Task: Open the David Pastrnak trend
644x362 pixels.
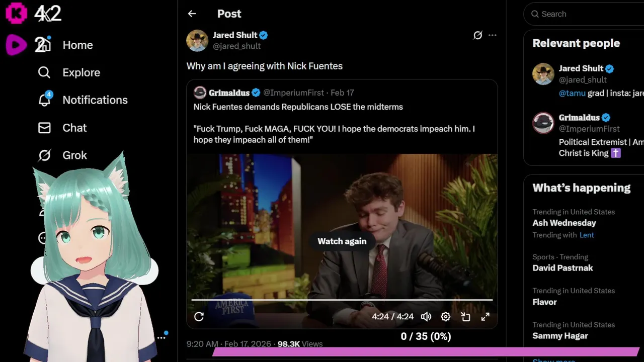Action: coord(562,268)
